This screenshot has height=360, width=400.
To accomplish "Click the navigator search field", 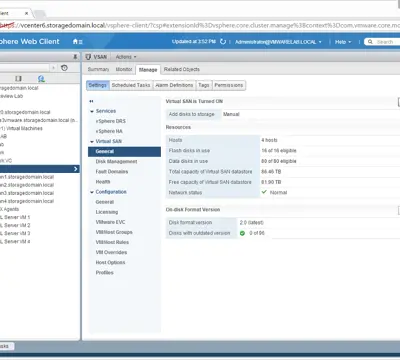I will tap(25, 68).
